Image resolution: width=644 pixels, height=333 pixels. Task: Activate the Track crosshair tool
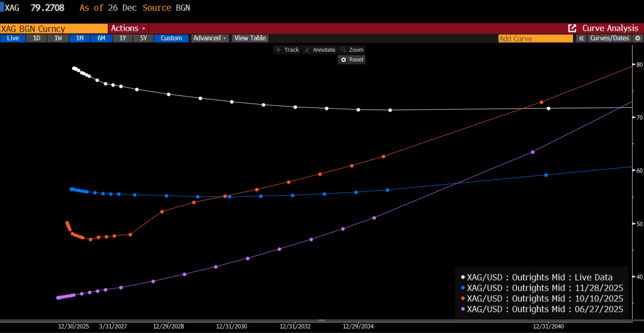(x=287, y=50)
